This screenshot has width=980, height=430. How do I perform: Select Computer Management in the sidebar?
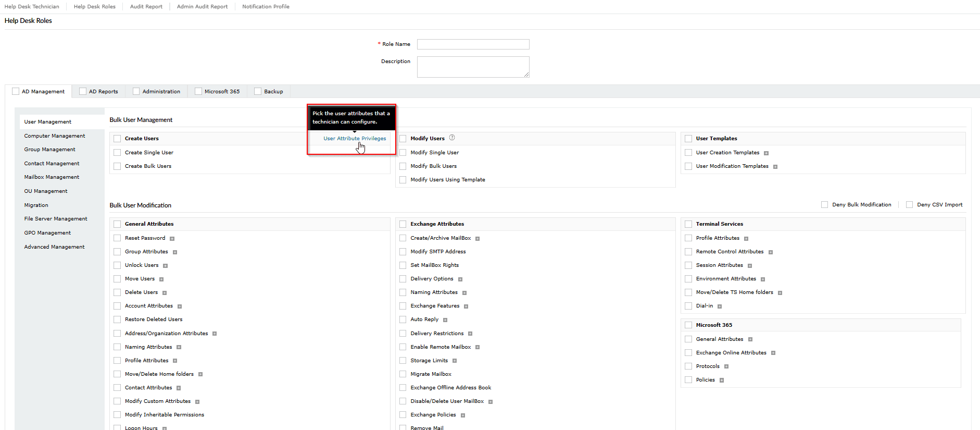pos(55,136)
